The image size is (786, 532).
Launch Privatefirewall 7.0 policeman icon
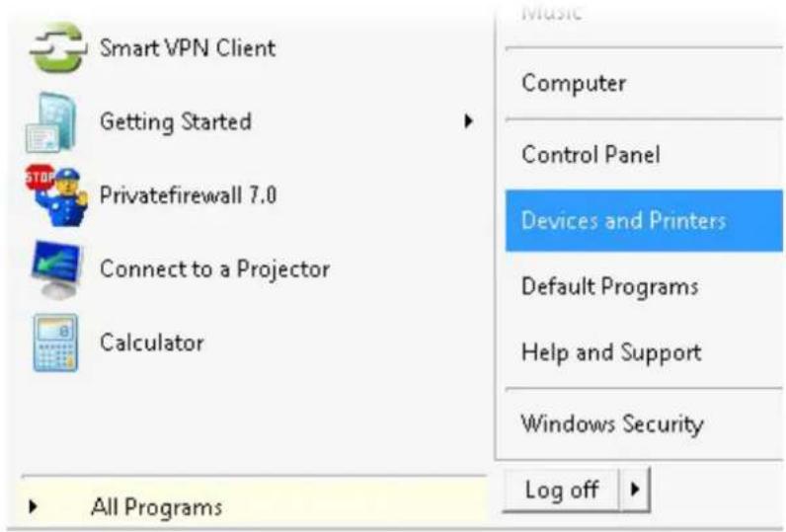57,195
